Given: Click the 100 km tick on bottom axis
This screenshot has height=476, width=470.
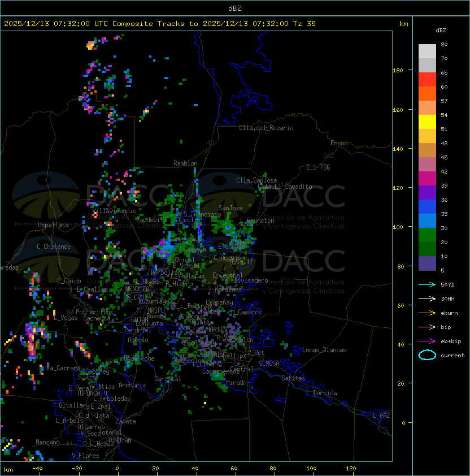Looking at the screenshot, I should [x=311, y=469].
